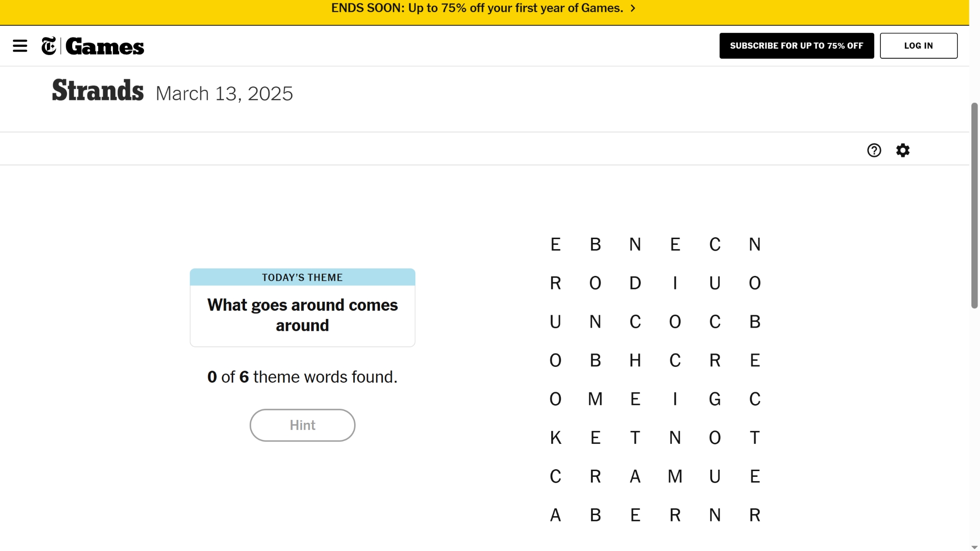The width and height of the screenshot is (980, 551).
Task: Select the letter M next to letter U
Action: click(x=675, y=476)
